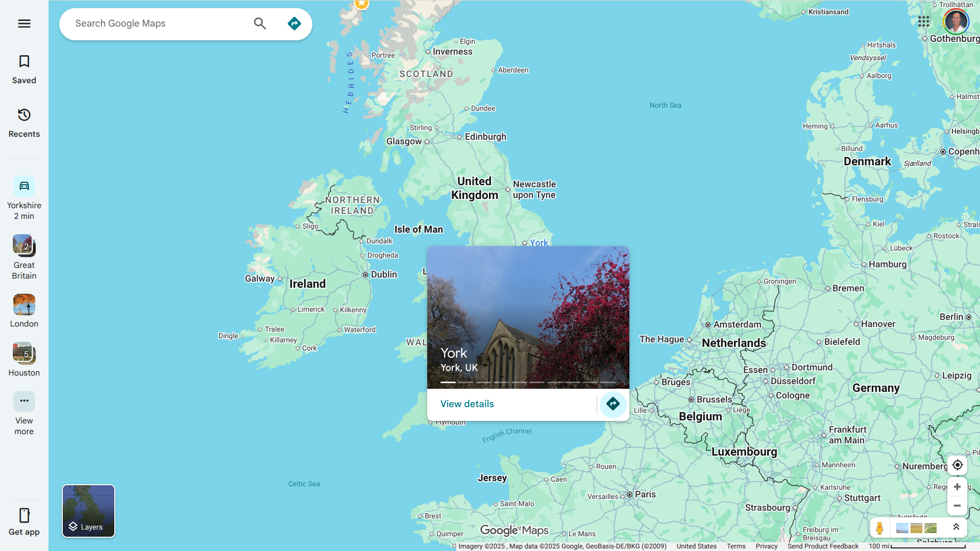980x551 pixels.
Task: Expand the View more sidebar item
Action: tap(24, 413)
